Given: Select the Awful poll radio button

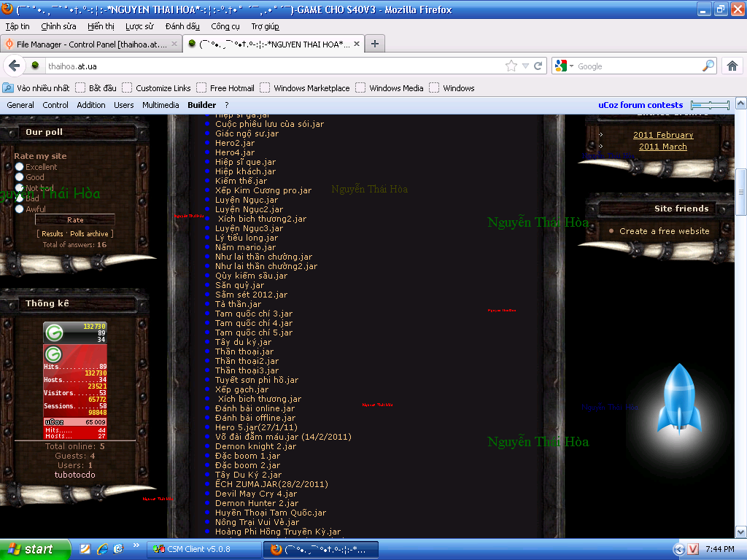Looking at the screenshot, I should click(20, 209).
